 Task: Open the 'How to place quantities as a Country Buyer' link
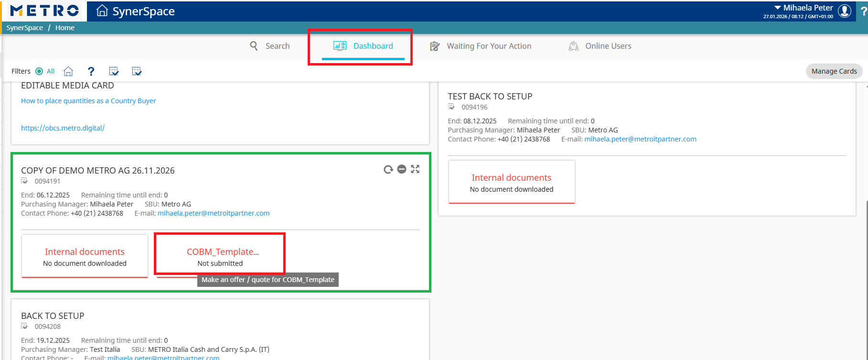tap(88, 101)
